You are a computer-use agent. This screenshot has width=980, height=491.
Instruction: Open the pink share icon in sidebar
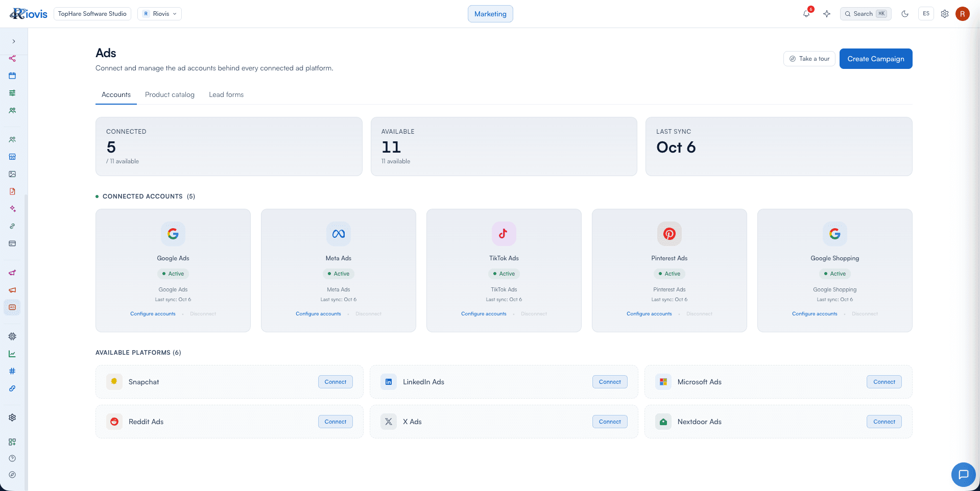click(12, 58)
